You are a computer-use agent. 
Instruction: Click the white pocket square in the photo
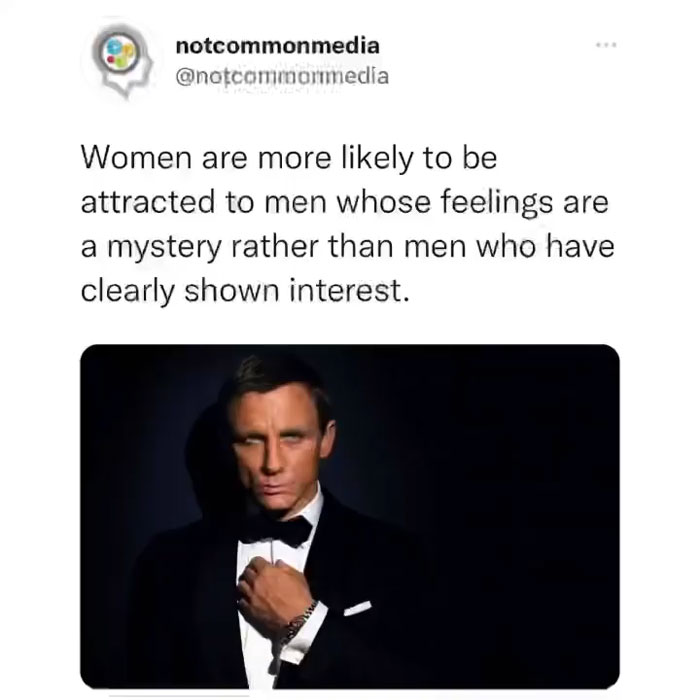357,608
